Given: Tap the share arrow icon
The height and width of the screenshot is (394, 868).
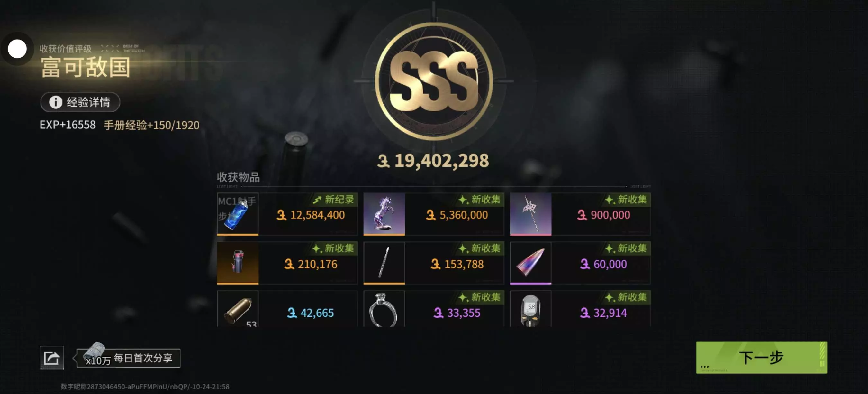Looking at the screenshot, I should tap(52, 358).
